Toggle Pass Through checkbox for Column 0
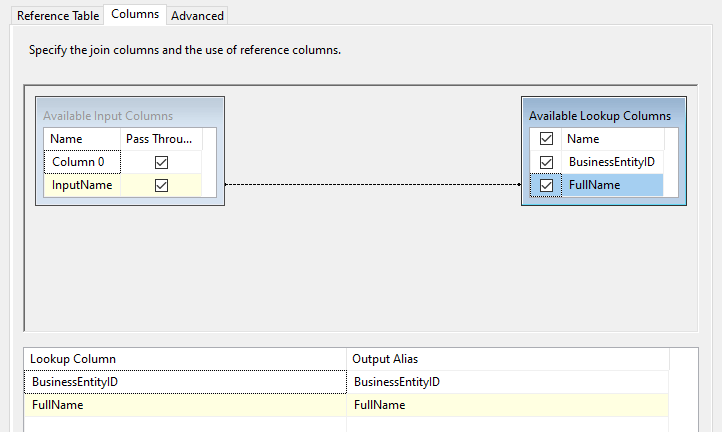Image resolution: width=722 pixels, height=432 pixels. pyautogui.click(x=161, y=162)
